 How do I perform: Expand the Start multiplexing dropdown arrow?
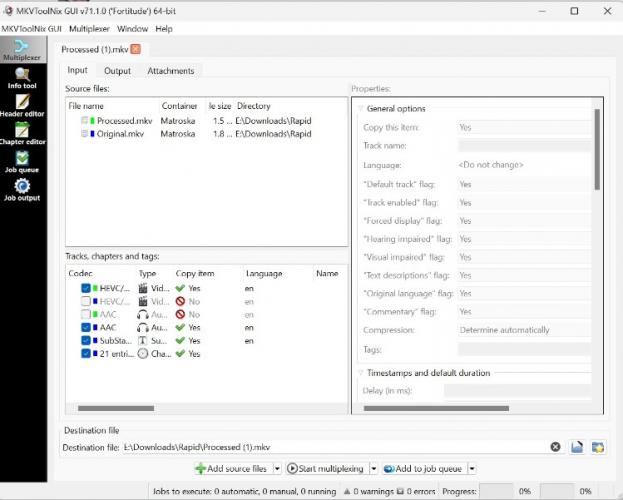[374, 468]
